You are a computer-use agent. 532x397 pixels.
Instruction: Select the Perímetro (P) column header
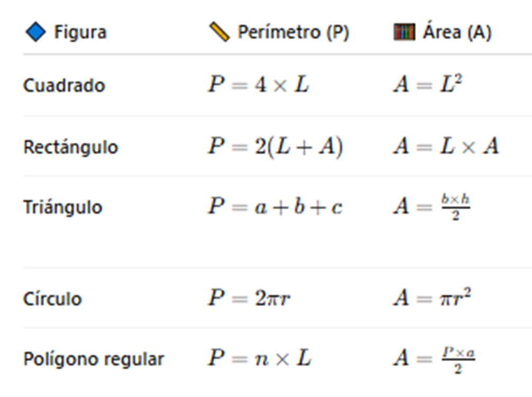point(293,32)
